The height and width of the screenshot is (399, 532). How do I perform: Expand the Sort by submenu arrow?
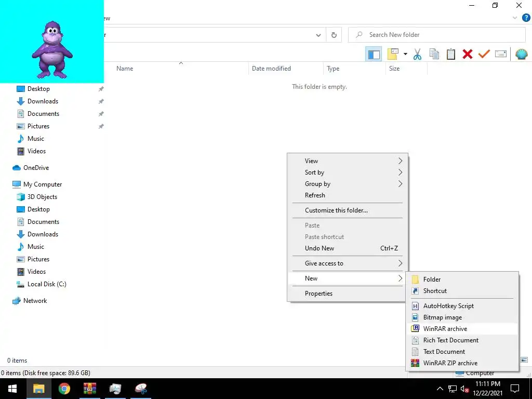point(400,172)
